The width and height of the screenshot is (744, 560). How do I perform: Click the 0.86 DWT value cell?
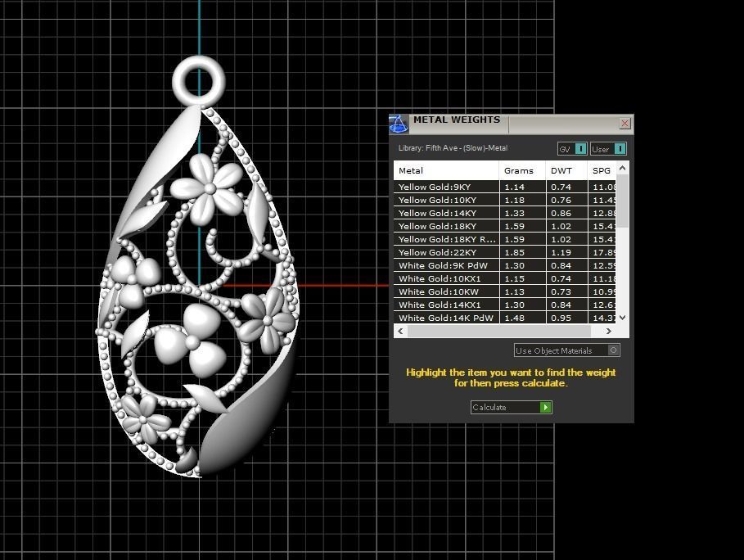pos(566,213)
